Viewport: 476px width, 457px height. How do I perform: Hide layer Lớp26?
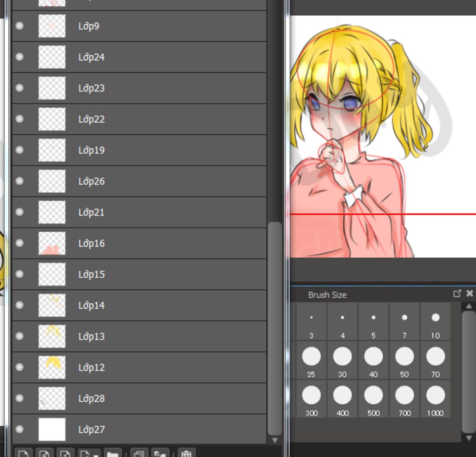(20, 181)
